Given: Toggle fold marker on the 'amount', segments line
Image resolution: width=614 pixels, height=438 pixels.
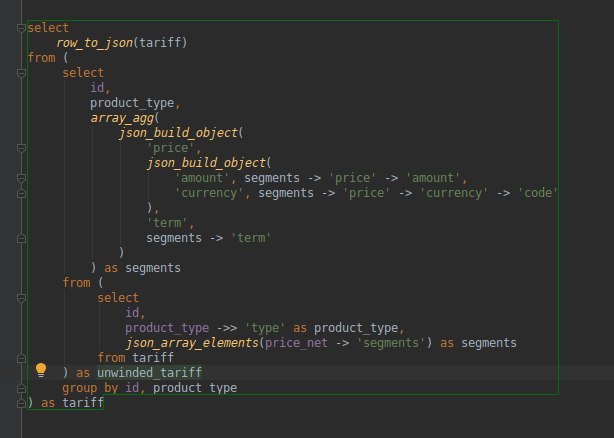Looking at the screenshot, I should pyautogui.click(x=22, y=178).
